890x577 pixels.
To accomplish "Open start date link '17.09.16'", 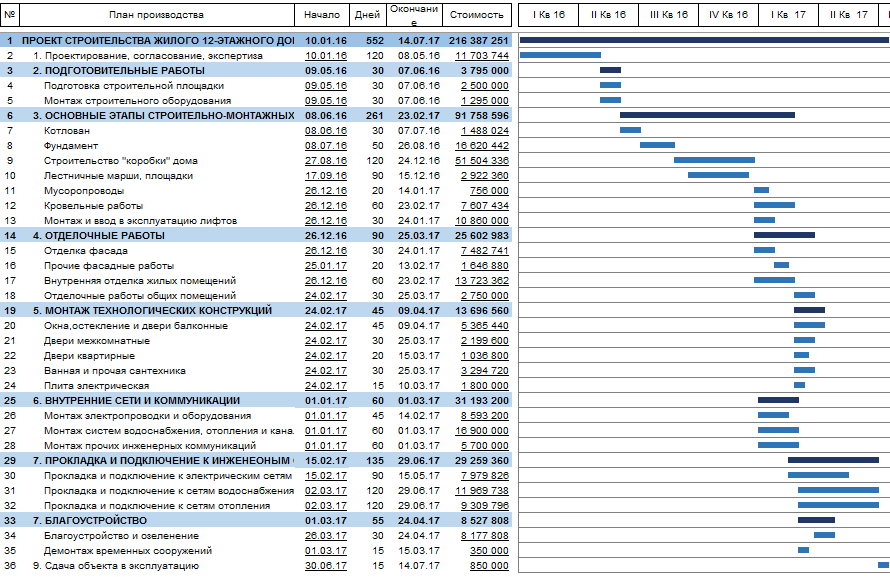I will [x=326, y=176].
